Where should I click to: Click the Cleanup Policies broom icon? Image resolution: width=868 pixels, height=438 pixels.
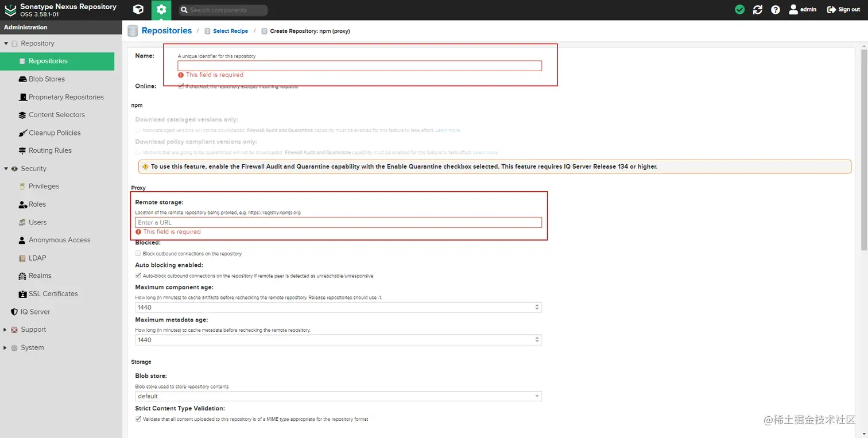click(22, 133)
